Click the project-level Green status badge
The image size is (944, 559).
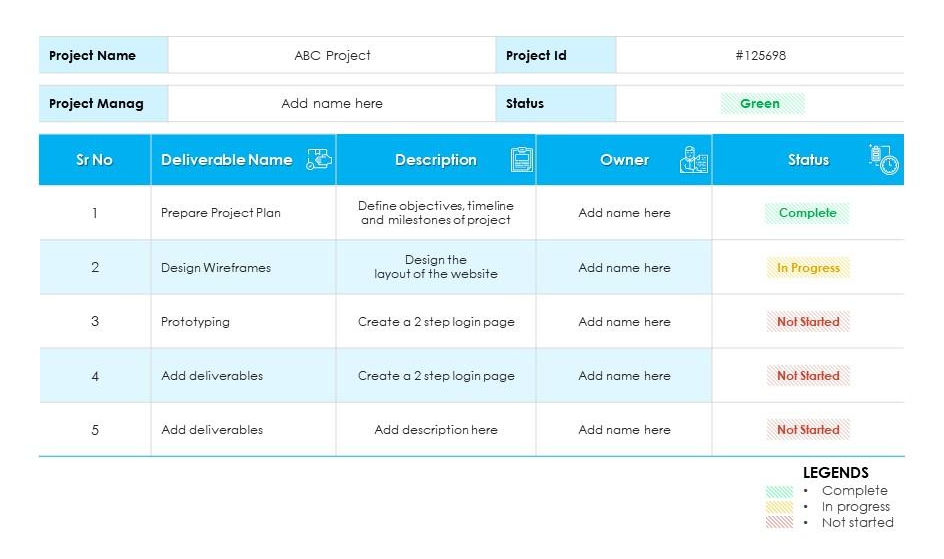[x=761, y=104]
